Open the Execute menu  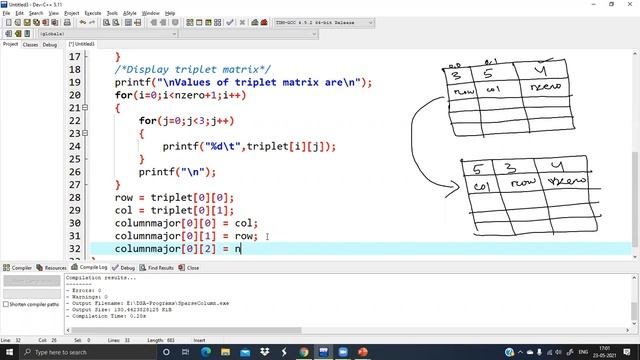coord(93,13)
